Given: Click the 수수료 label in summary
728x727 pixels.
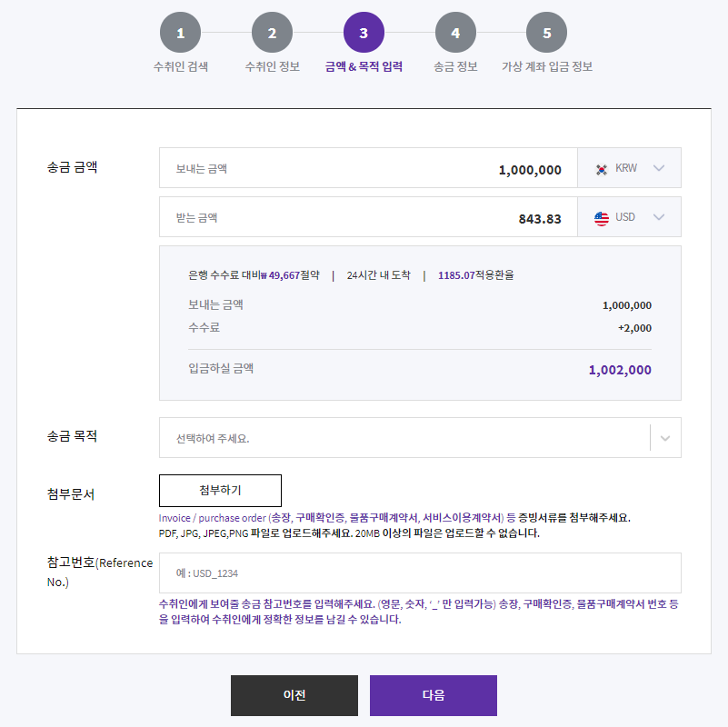Looking at the screenshot, I should click(204, 327).
